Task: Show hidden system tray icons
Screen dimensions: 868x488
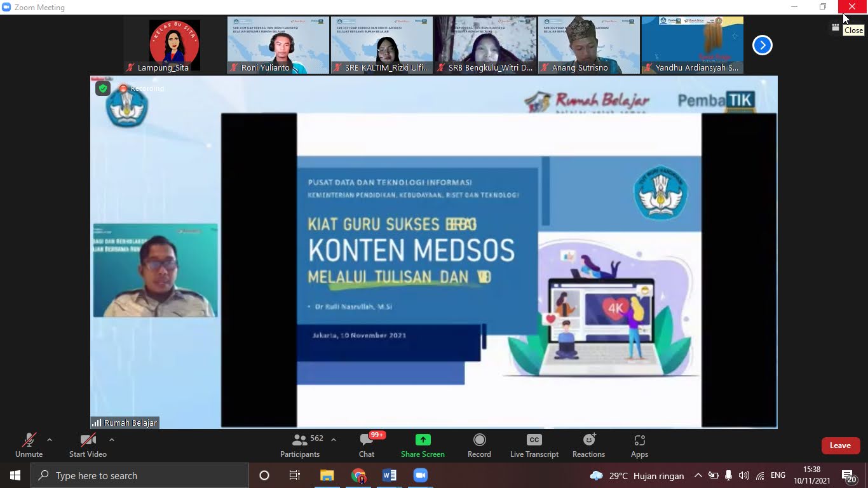Action: [x=698, y=475]
